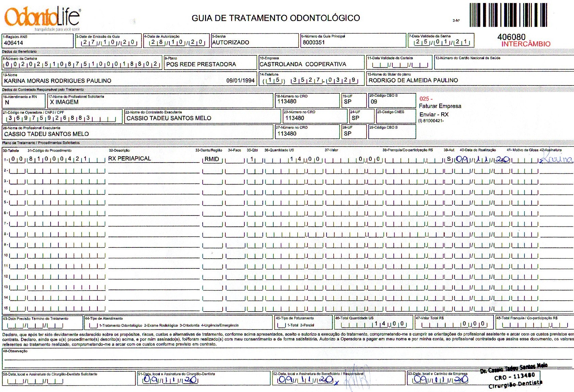Click the empty Código CNES field
The width and height of the screenshot is (574, 392).
[396, 116]
